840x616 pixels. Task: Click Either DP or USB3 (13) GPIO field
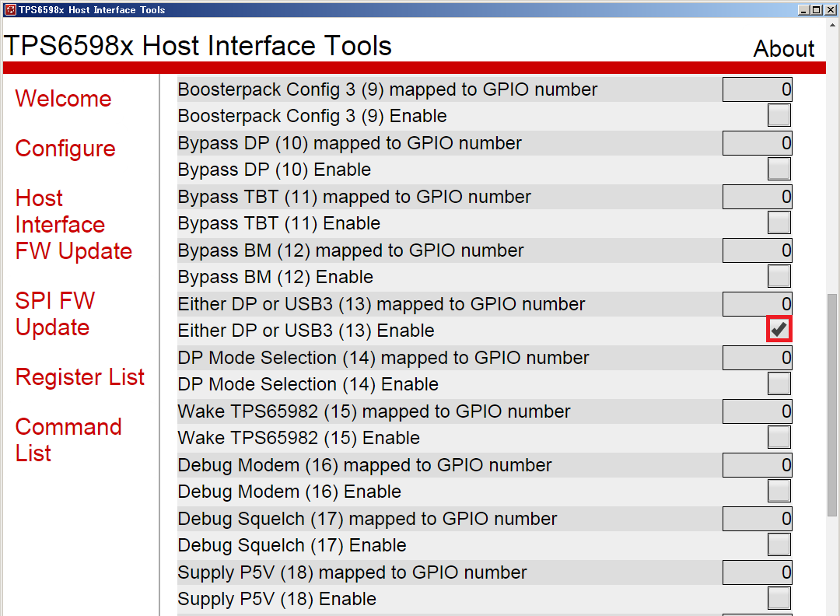point(757,303)
